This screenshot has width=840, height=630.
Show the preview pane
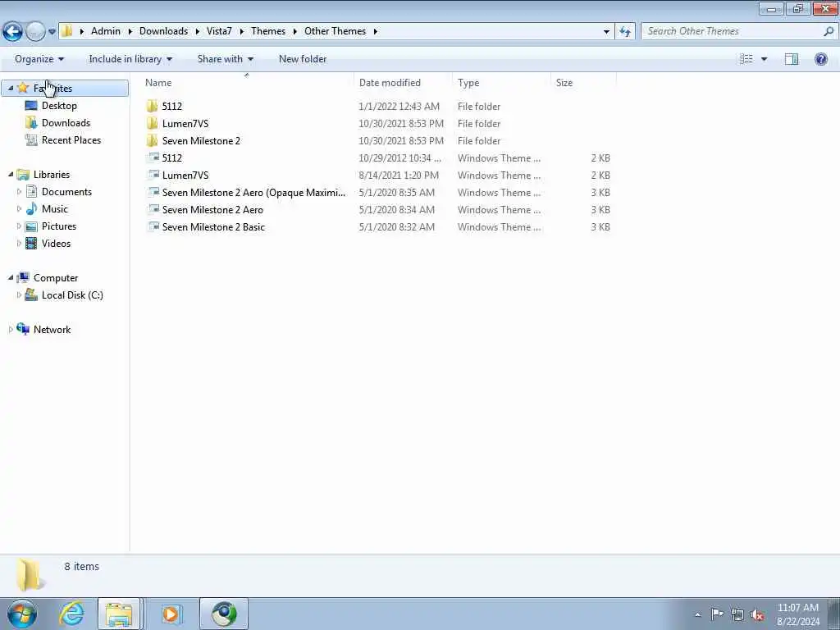pos(792,59)
